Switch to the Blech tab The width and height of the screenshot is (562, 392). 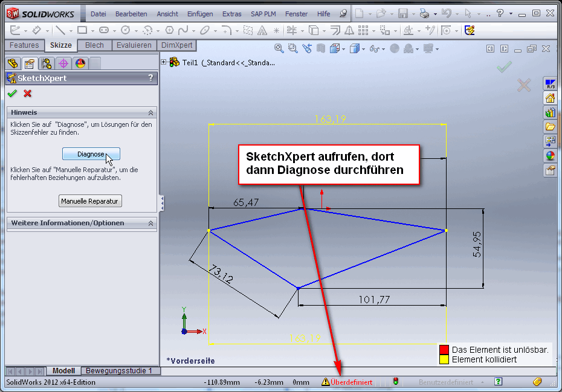click(x=95, y=45)
